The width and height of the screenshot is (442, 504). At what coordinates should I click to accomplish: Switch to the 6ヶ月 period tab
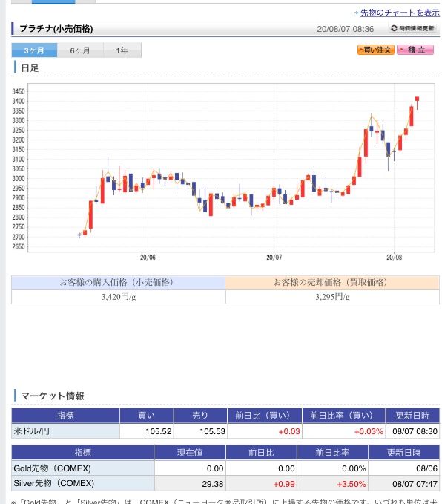point(80,50)
